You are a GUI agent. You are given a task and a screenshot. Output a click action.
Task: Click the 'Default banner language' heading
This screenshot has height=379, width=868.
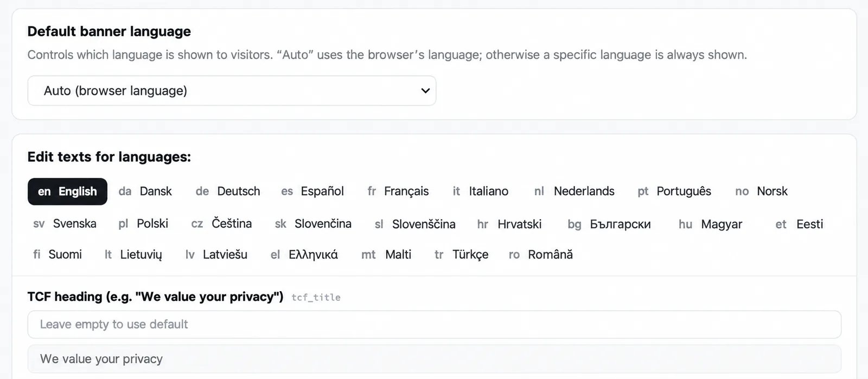[109, 31]
